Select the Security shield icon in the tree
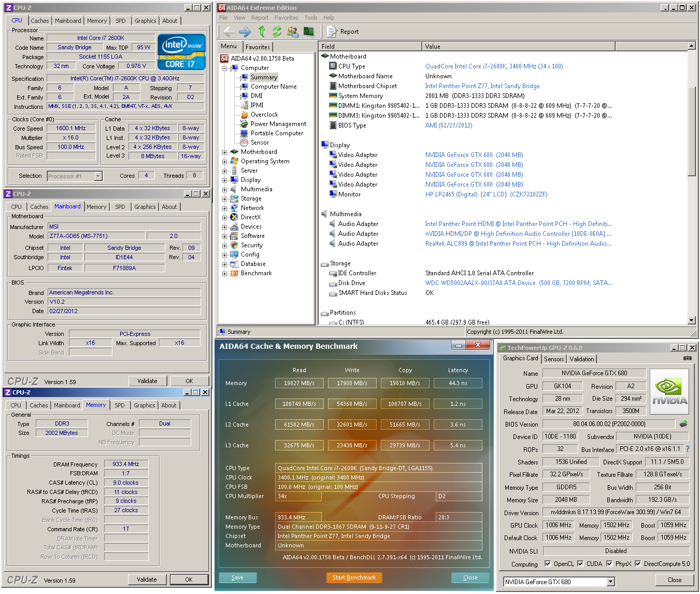Viewport: 700px width, 594px height. pyautogui.click(x=234, y=245)
